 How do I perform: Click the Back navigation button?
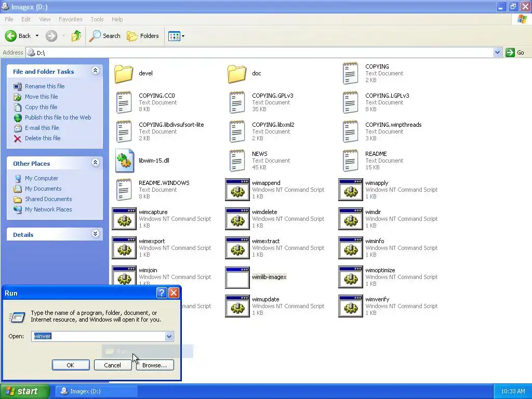18,36
